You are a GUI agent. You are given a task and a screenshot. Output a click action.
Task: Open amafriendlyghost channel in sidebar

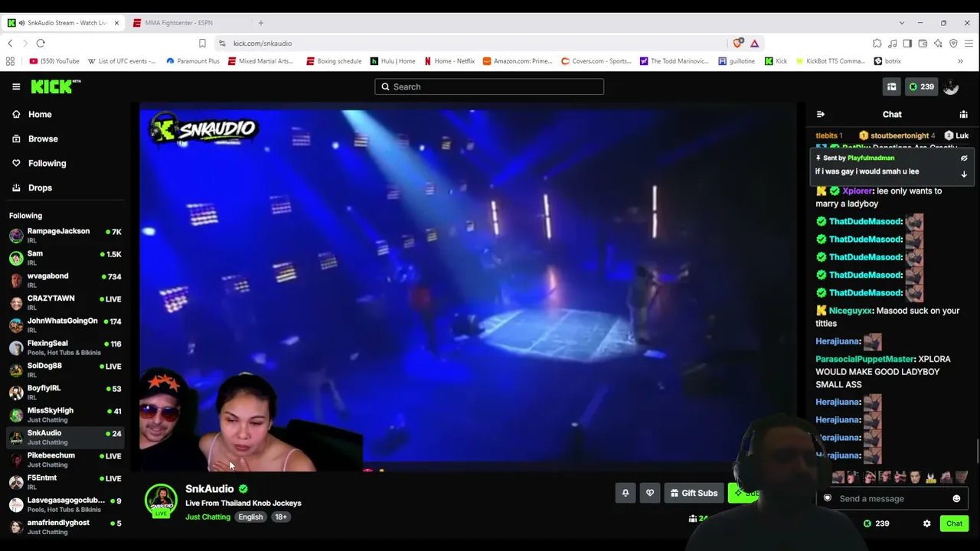(65, 527)
